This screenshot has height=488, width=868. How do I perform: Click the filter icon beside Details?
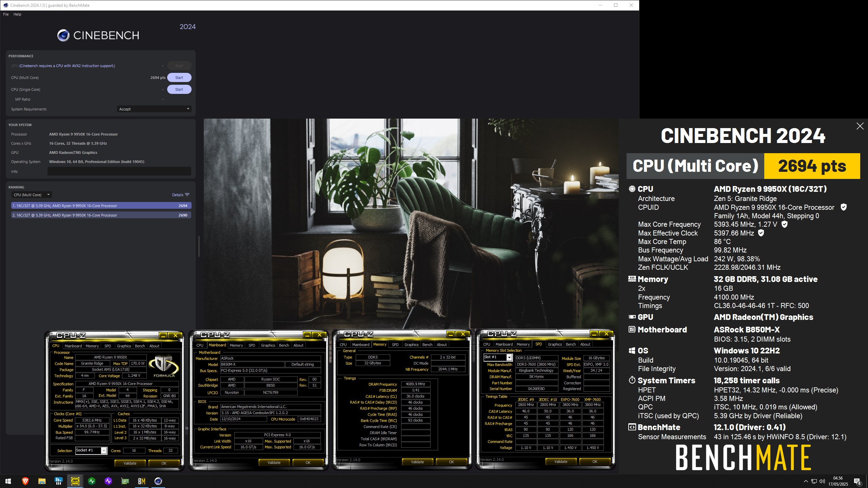(187, 195)
